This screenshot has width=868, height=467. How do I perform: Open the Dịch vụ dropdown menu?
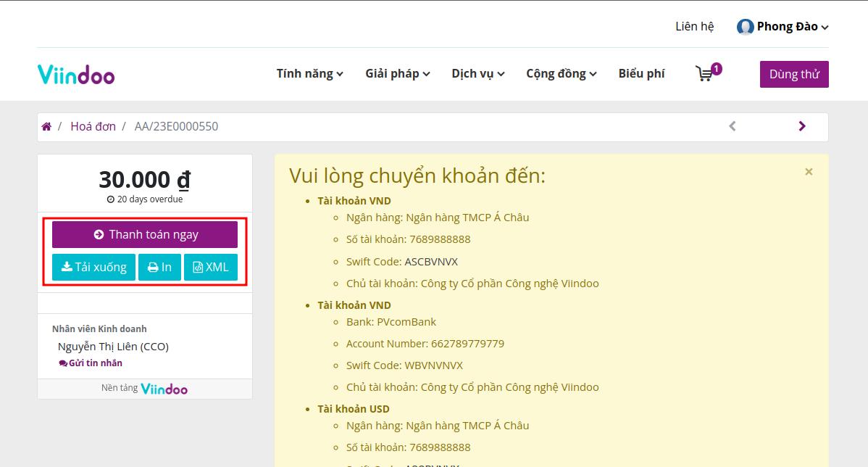477,74
